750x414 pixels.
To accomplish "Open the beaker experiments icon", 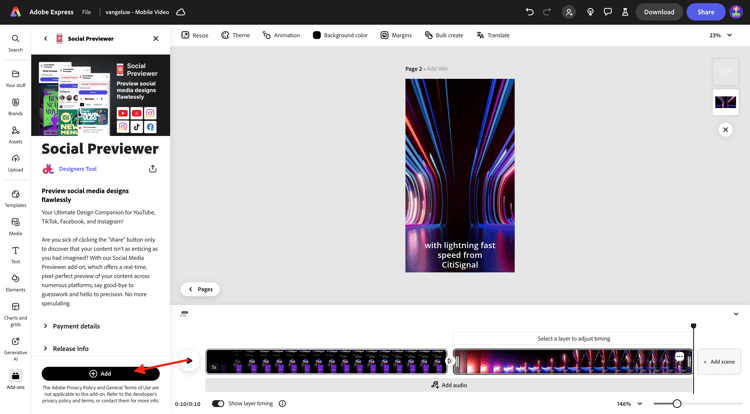I will coord(625,12).
